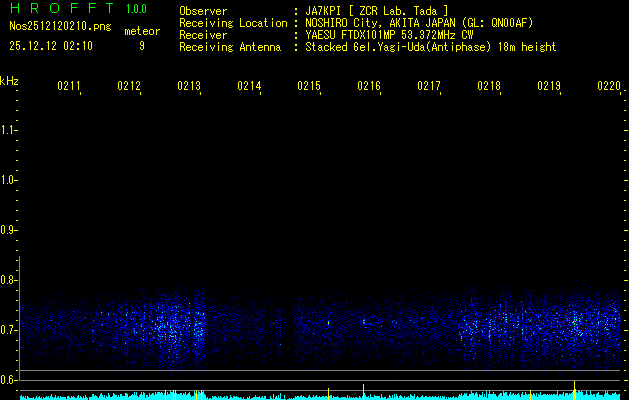Select the 0220 time marker

[x=608, y=87]
